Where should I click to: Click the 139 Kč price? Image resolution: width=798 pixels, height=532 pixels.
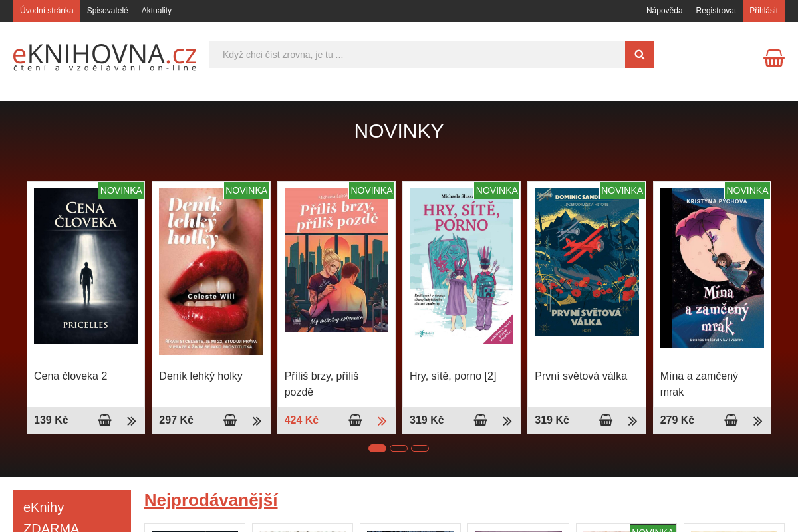(x=51, y=420)
